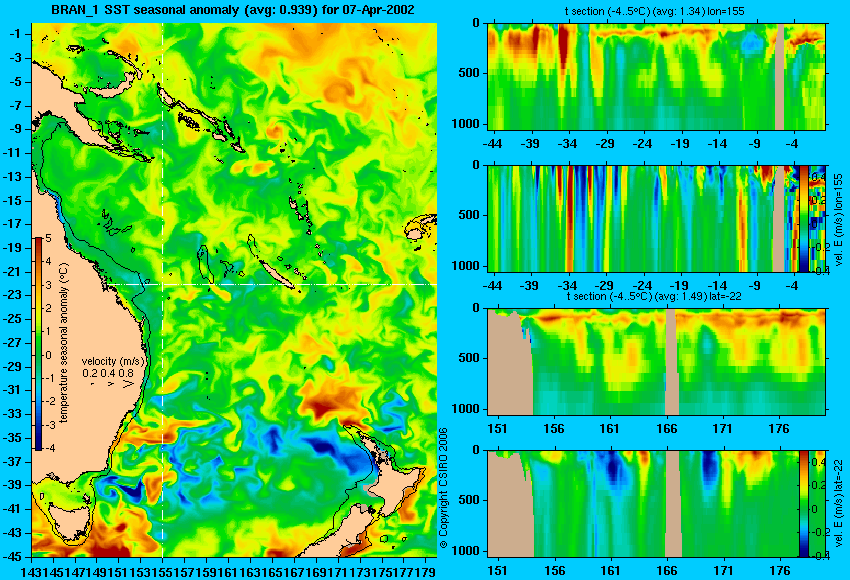The image size is (850, 580).
Task: Click the "temperature seasonal anomaly (°C)" vertical label
Action: pyautogui.click(x=64, y=343)
